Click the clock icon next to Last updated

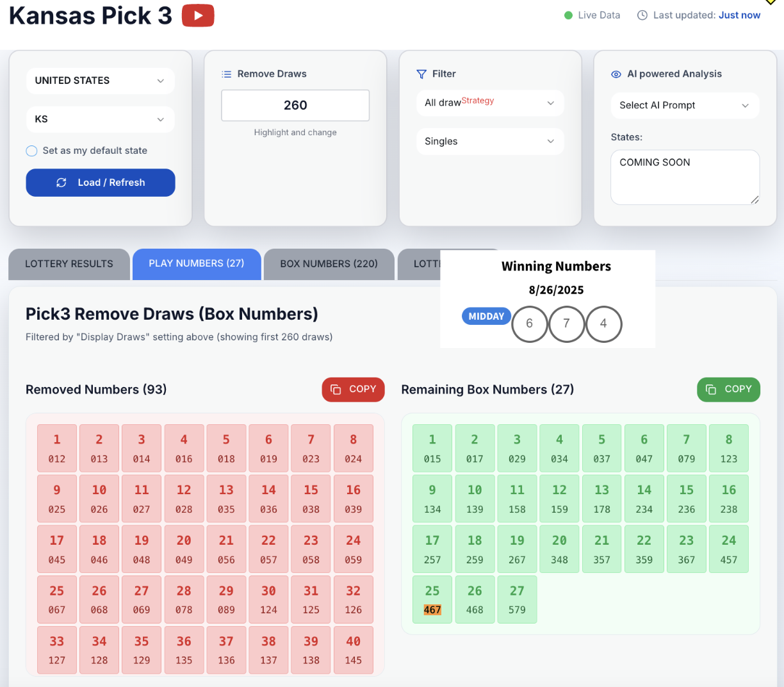point(642,15)
